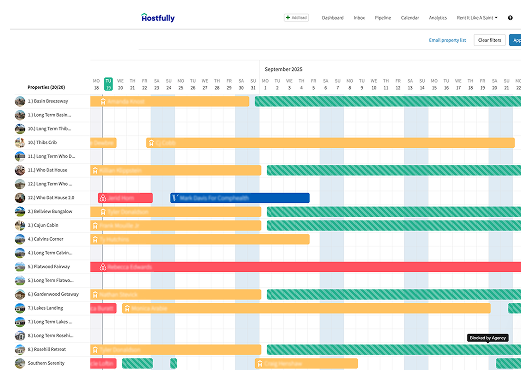Click the Add lead button
The image size is (531, 380).
pos(296,18)
